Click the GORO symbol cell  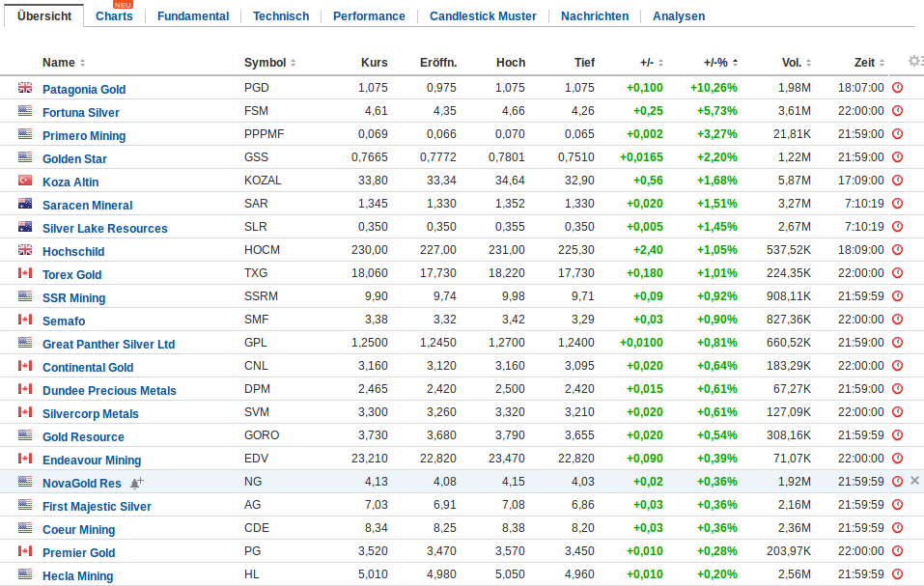(262, 435)
